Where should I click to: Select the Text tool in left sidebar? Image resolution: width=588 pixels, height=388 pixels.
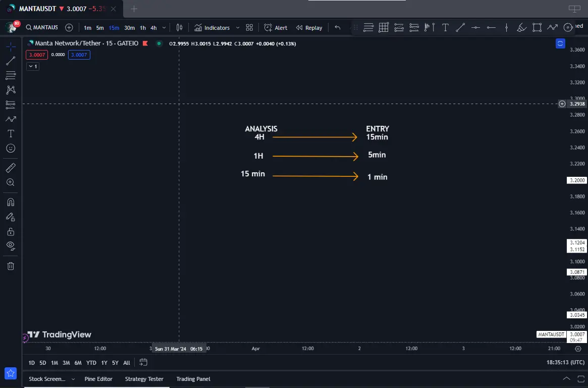click(x=11, y=133)
